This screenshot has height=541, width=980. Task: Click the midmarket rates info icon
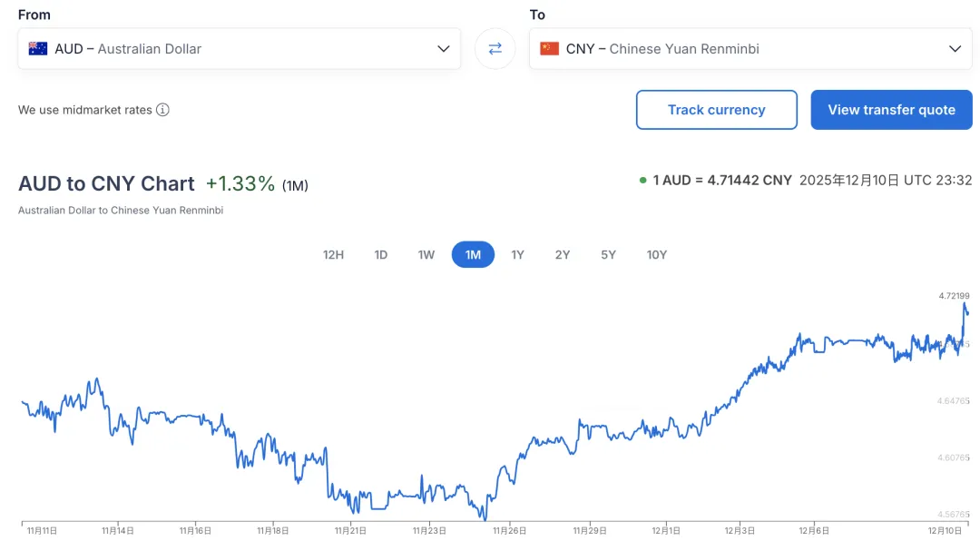(x=162, y=110)
